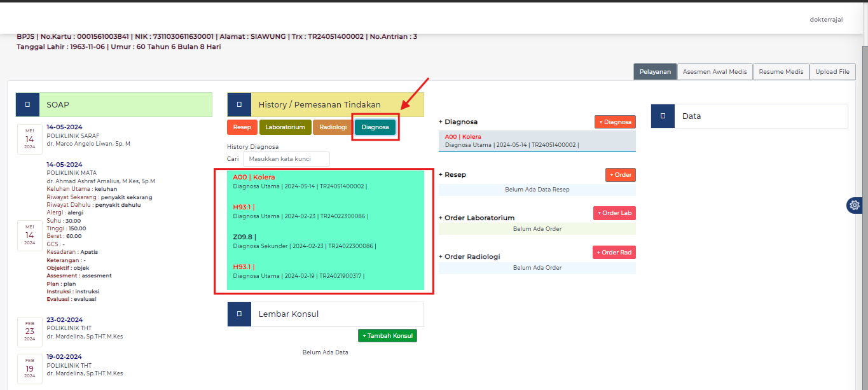Select the Pelayanan tab
868x390 pixels.
click(655, 72)
